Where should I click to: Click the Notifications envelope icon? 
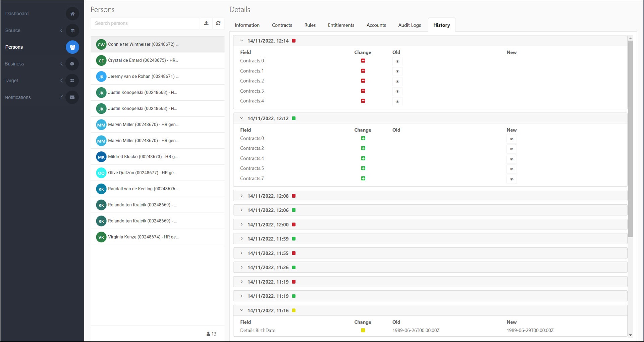tap(72, 97)
